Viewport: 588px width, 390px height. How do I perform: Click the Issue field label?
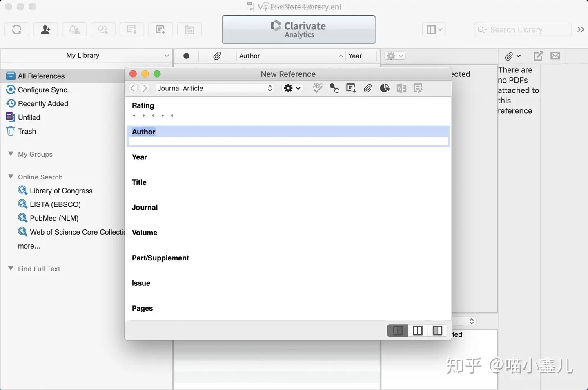tap(141, 283)
